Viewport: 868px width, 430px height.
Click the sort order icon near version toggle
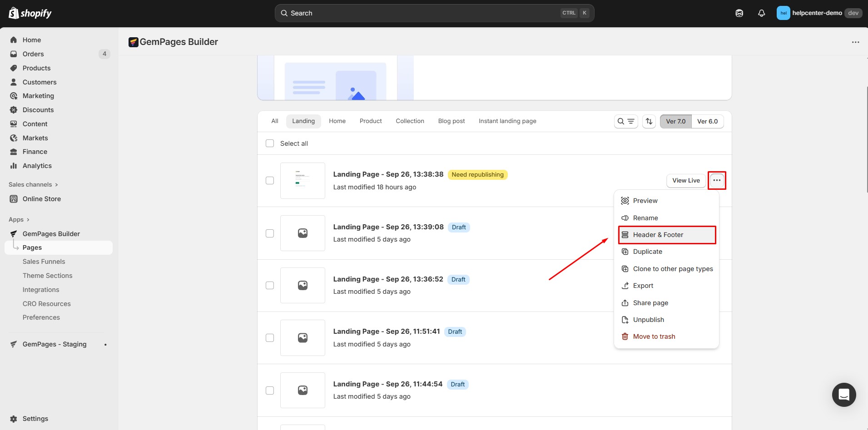[649, 121]
